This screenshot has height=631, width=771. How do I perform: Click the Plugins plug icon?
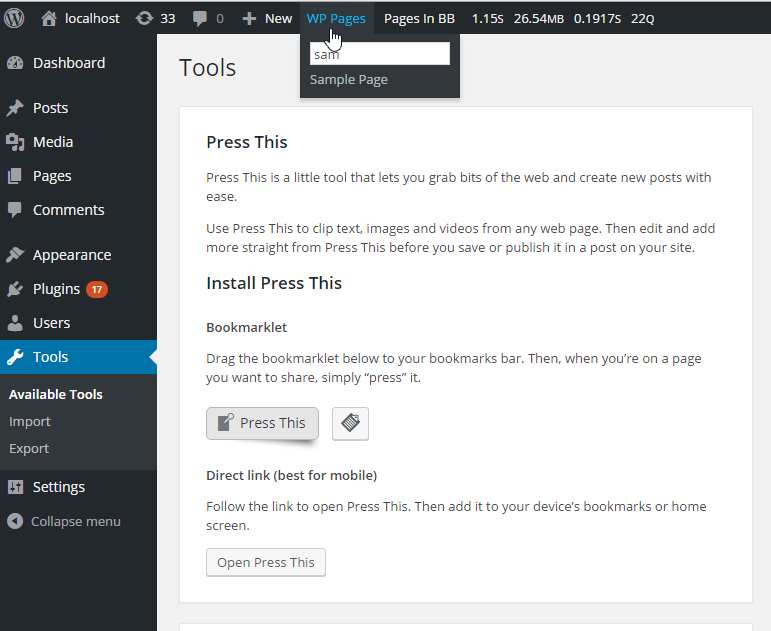point(15,289)
